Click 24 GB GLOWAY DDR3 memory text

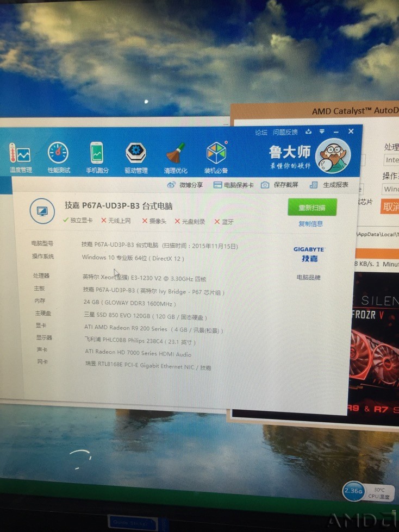click(x=129, y=302)
